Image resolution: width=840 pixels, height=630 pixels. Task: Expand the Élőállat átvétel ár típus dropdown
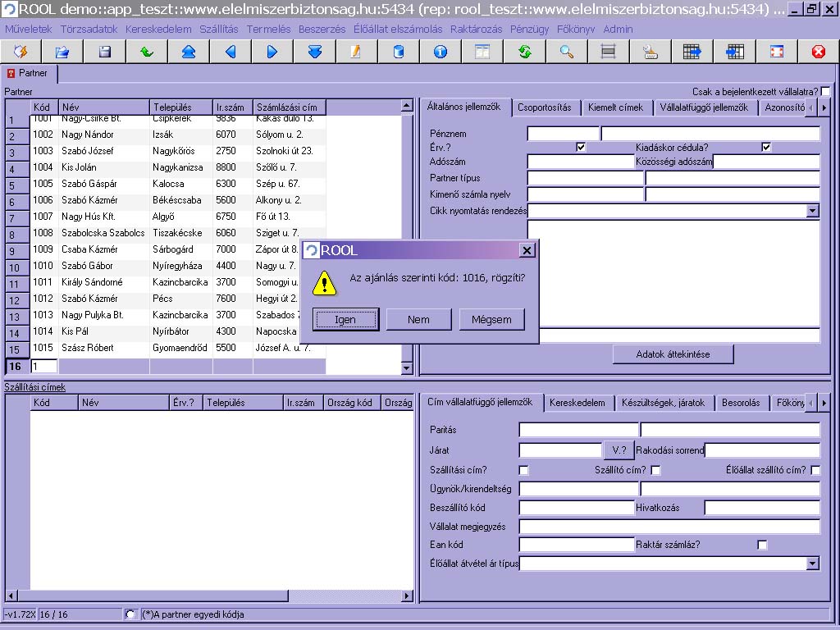coord(812,564)
